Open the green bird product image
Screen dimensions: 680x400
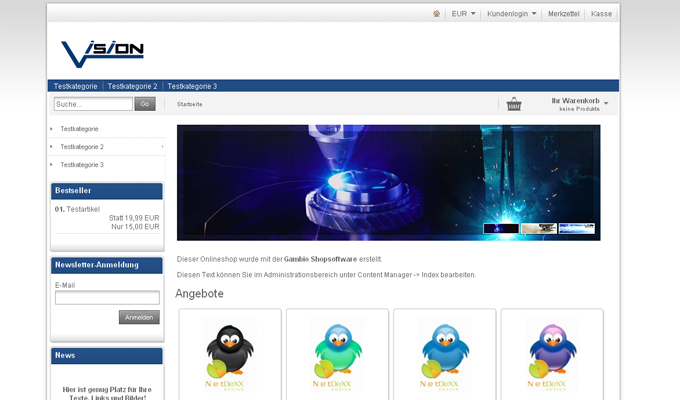pos(337,355)
